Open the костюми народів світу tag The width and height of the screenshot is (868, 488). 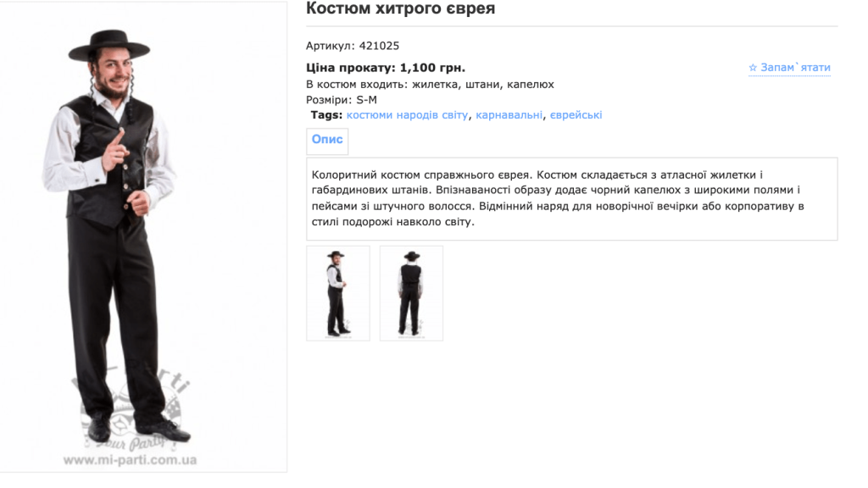pyautogui.click(x=407, y=115)
